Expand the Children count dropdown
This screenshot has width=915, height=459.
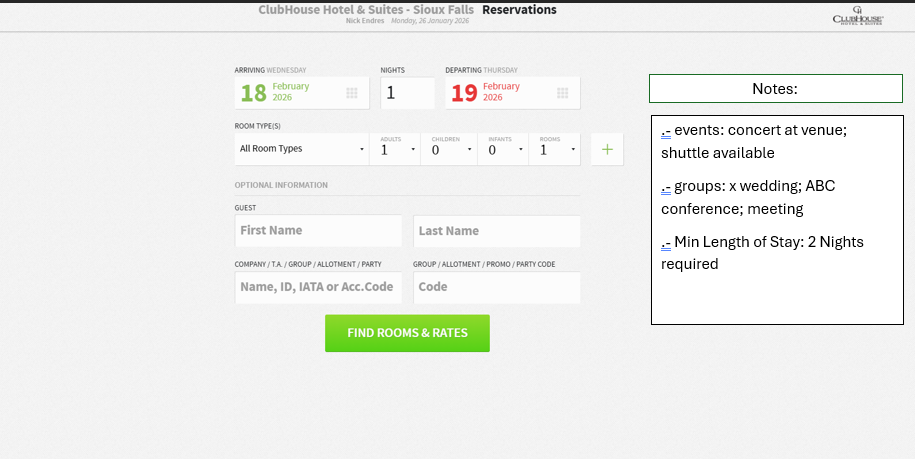449,149
